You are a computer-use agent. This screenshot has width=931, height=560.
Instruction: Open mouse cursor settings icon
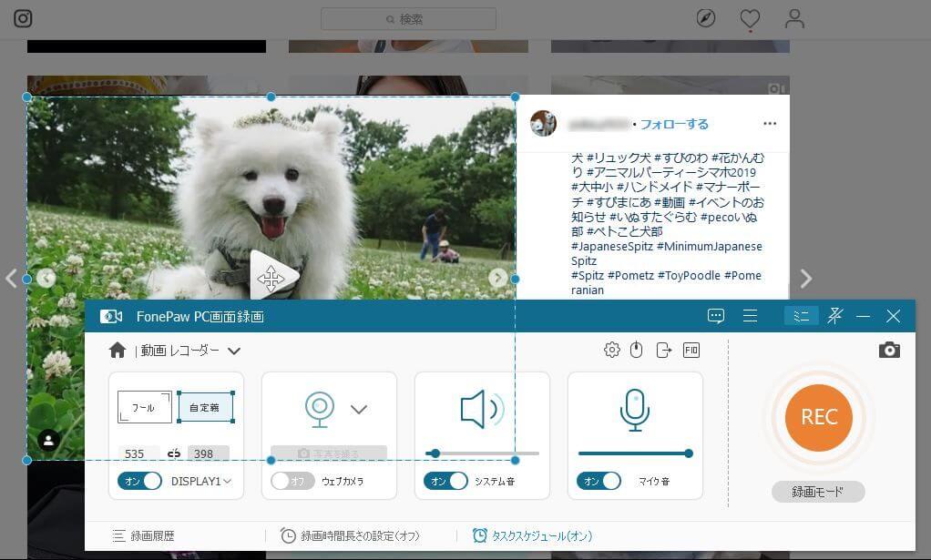tap(637, 350)
